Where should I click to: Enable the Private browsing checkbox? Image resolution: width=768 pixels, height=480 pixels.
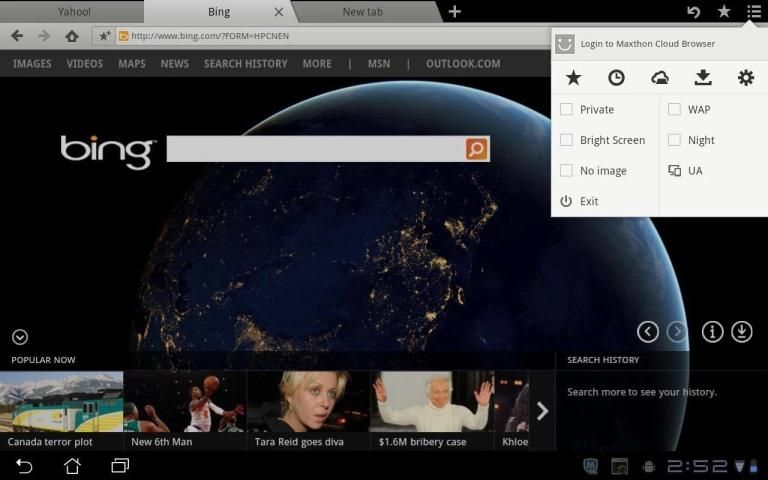[567, 109]
